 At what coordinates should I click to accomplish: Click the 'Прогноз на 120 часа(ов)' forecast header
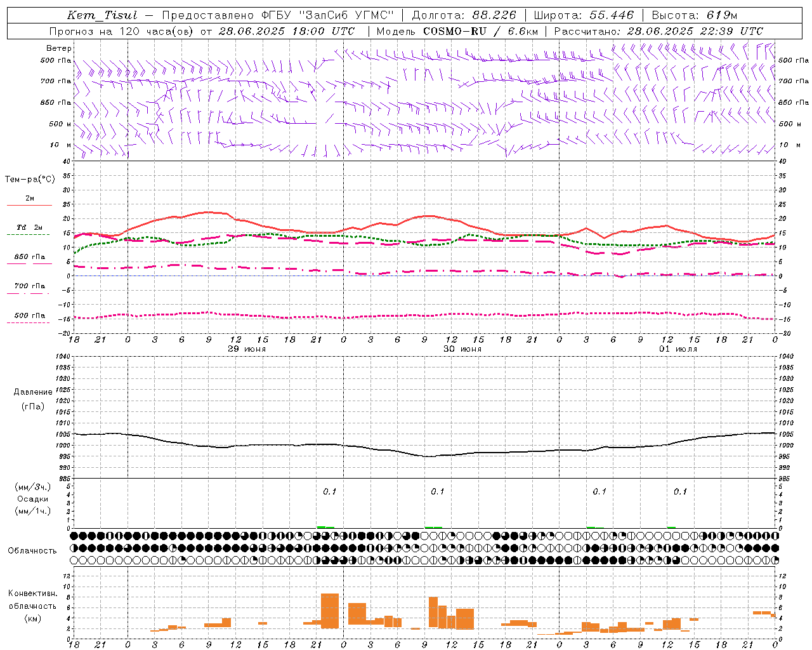[x=121, y=31]
